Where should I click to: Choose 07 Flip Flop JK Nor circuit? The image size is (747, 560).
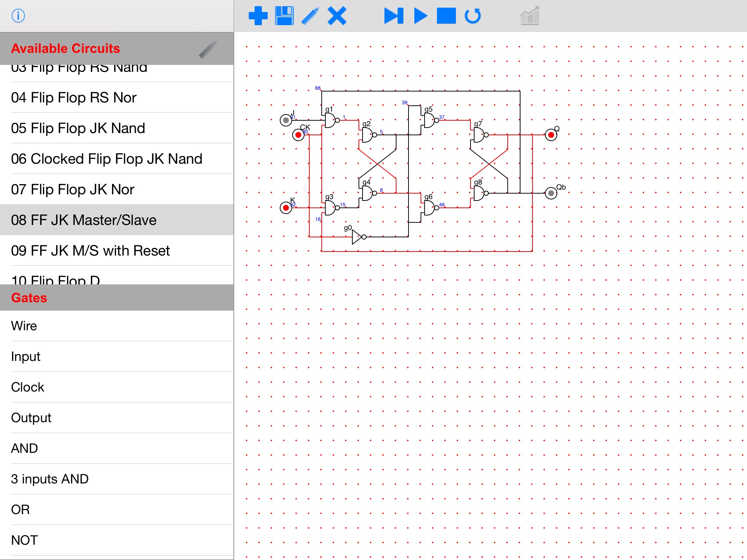click(117, 189)
